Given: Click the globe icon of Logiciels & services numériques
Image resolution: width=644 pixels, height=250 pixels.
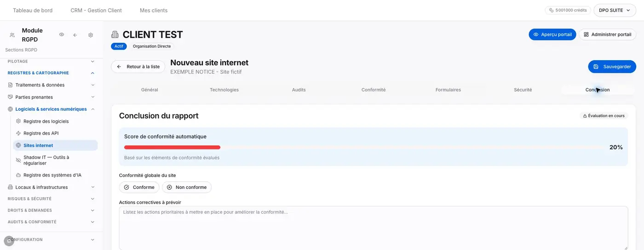Looking at the screenshot, I should (x=11, y=109).
